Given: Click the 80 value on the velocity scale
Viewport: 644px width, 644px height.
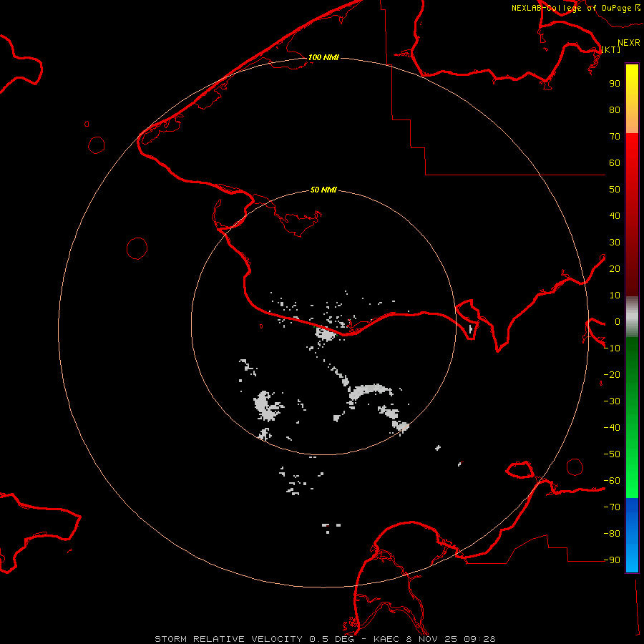Looking at the screenshot, I should [x=615, y=110].
